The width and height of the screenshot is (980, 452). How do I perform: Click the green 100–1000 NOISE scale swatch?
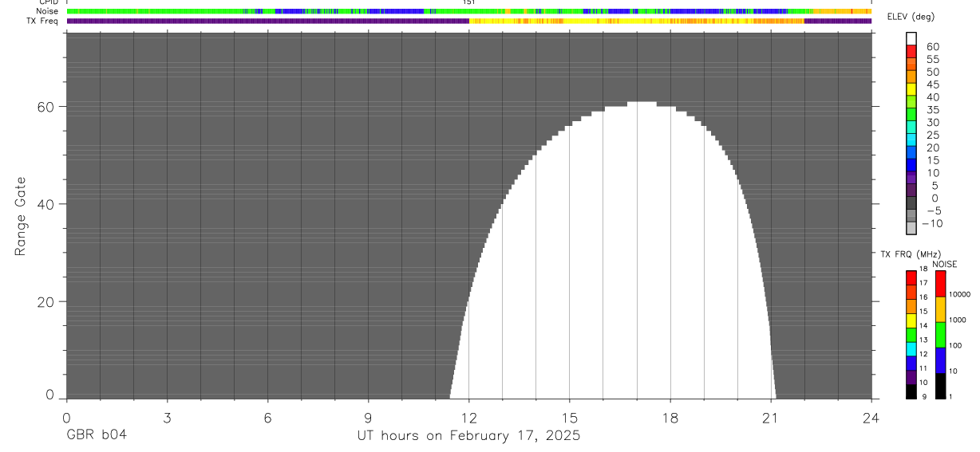(x=941, y=335)
